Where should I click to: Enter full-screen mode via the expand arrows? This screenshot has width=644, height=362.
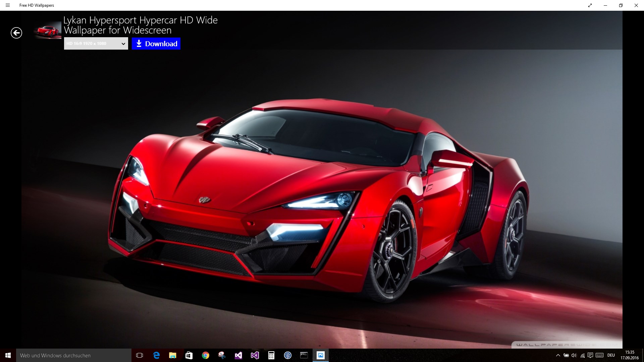(x=590, y=5)
